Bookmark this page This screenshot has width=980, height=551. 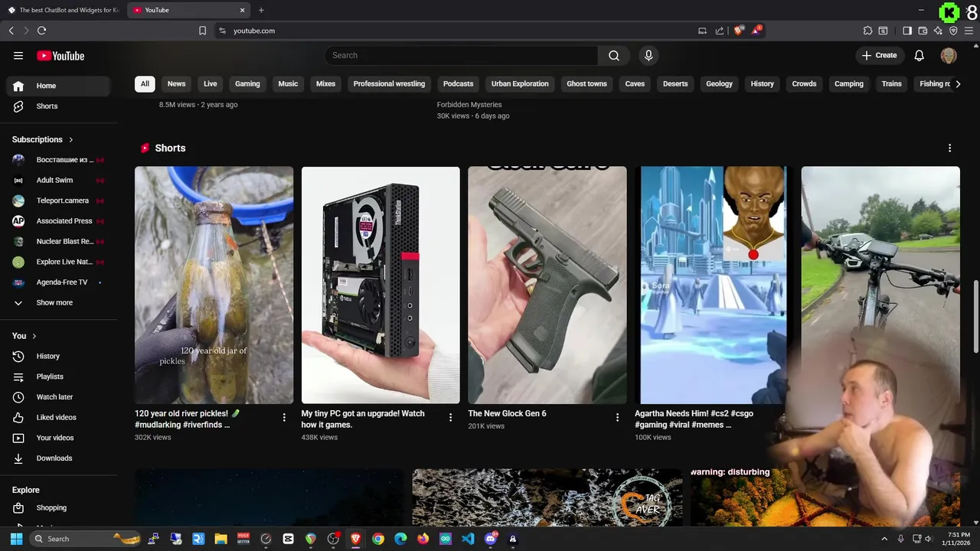pyautogui.click(x=202, y=31)
